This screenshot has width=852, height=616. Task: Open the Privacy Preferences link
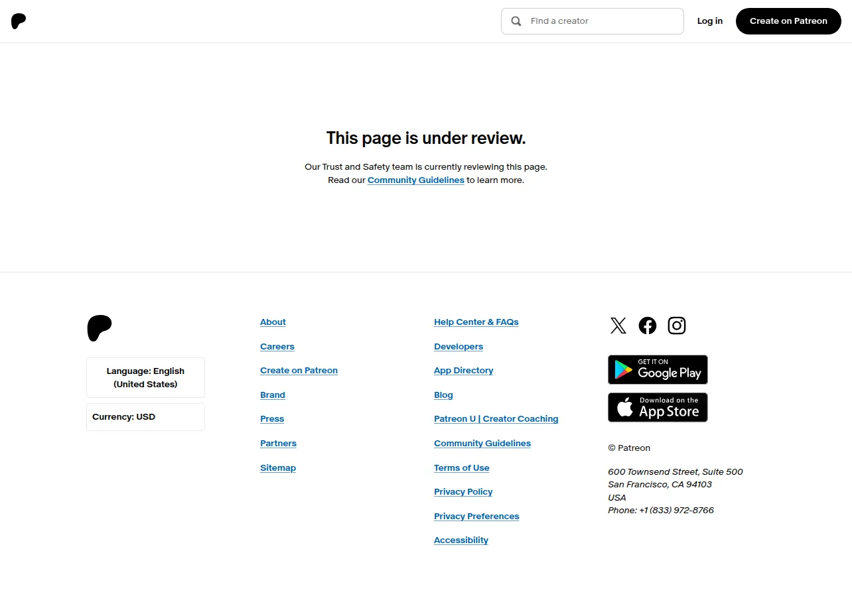[x=476, y=517]
